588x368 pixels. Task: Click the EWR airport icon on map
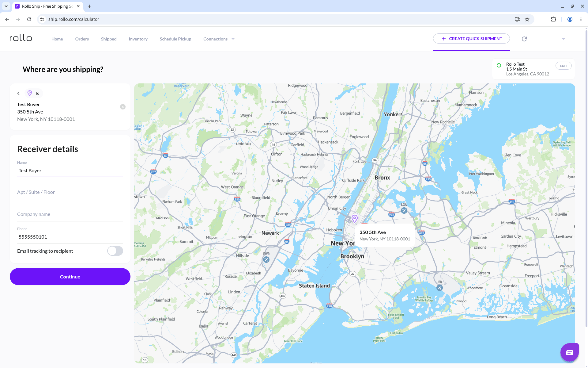pos(266,260)
